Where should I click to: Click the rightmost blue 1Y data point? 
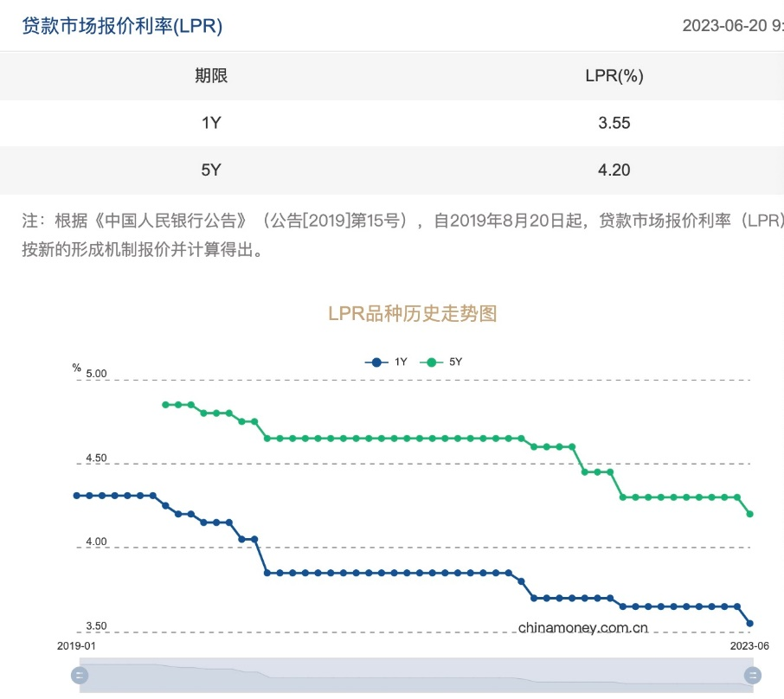[x=749, y=623]
